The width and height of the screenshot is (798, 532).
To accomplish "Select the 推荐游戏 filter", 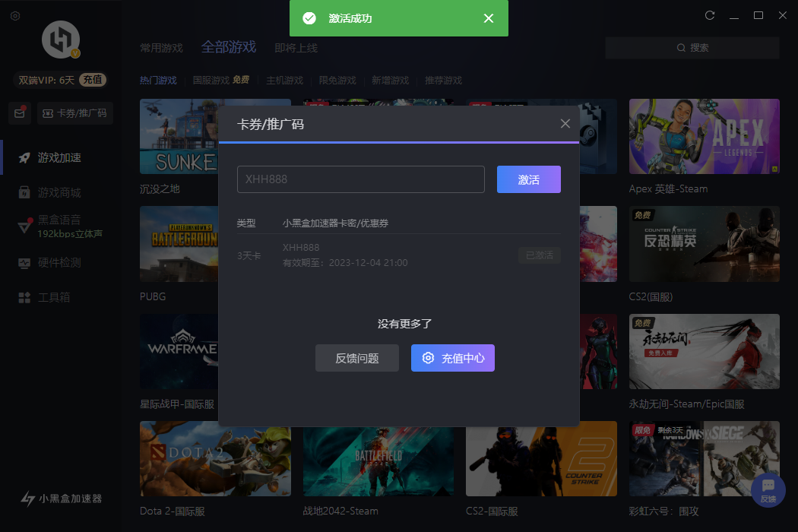I will pos(443,81).
